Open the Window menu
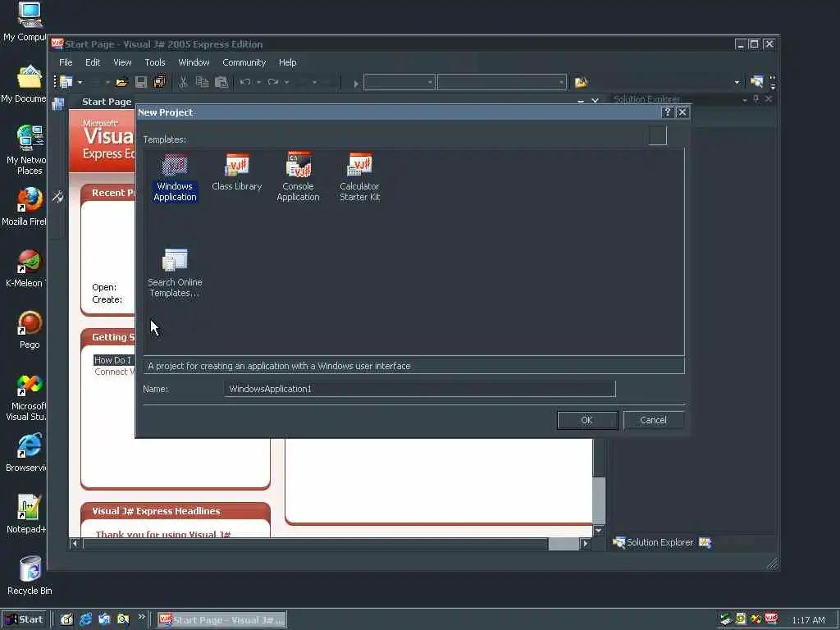Viewport: 840px width, 630px height. tap(194, 62)
